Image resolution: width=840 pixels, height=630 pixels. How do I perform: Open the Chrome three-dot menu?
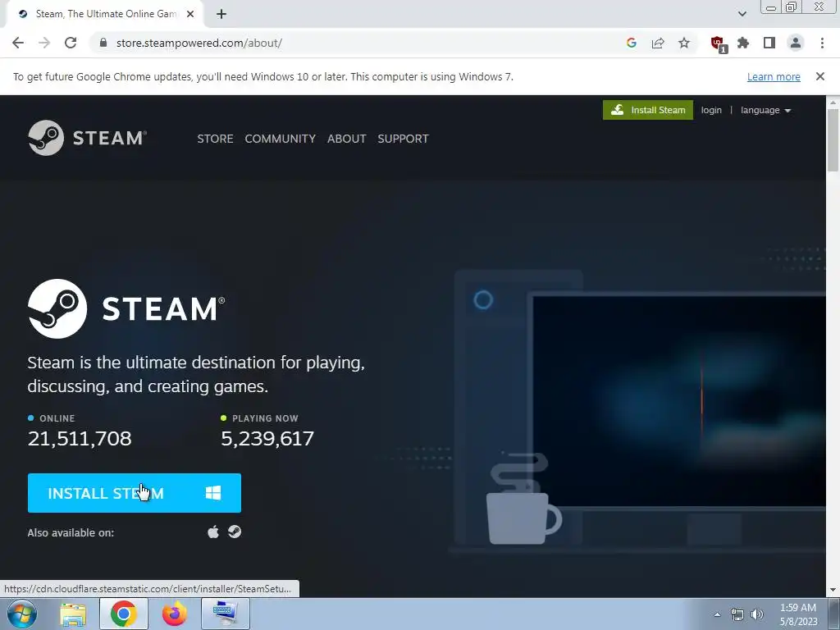(822, 43)
